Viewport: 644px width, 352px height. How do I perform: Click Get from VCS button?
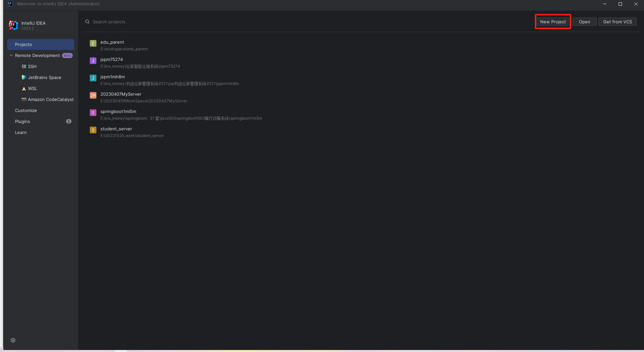tap(617, 22)
